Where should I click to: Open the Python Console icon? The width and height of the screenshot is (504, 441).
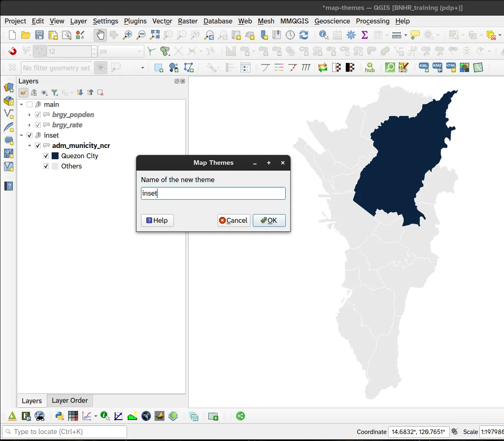pyautogui.click(x=60, y=416)
